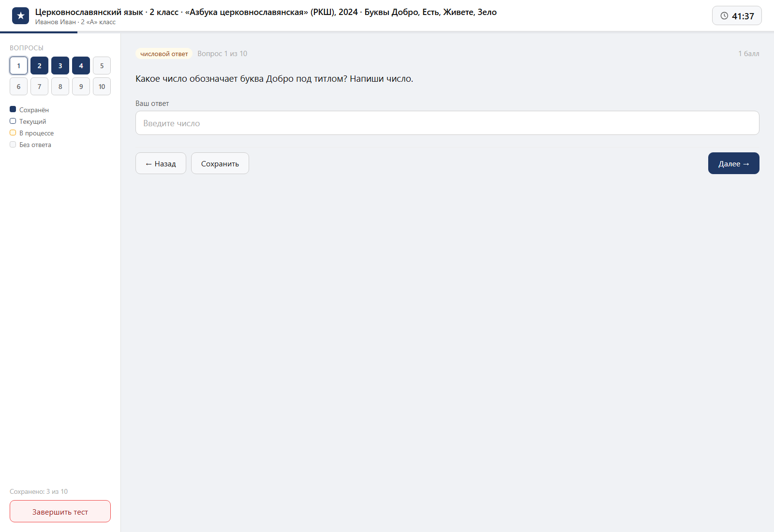This screenshot has height=532, width=774.
Task: Open question 6
Action: [x=18, y=87]
